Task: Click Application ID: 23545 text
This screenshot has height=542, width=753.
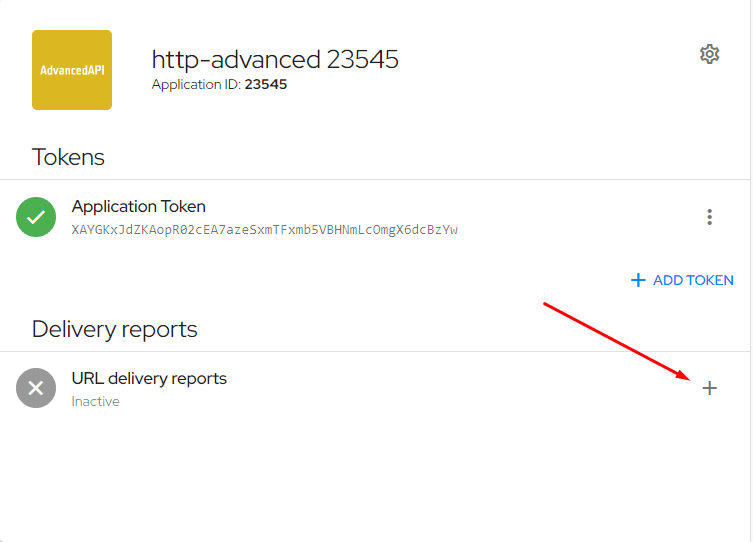Action: click(x=219, y=84)
